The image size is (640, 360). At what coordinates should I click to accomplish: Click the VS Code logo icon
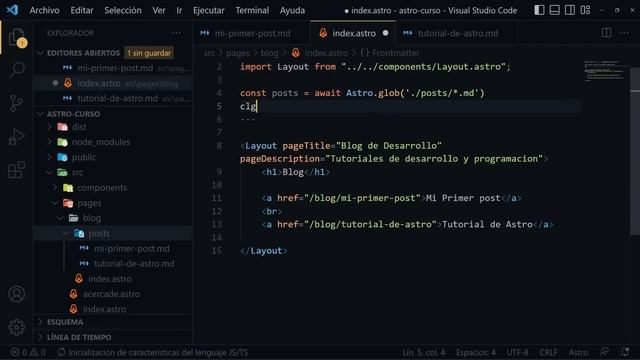[x=12, y=10]
